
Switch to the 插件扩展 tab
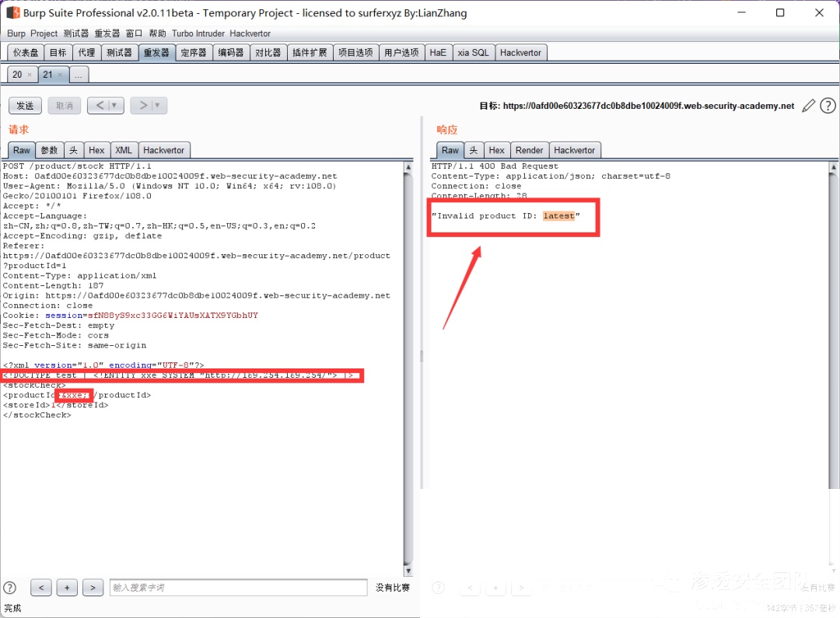point(310,53)
